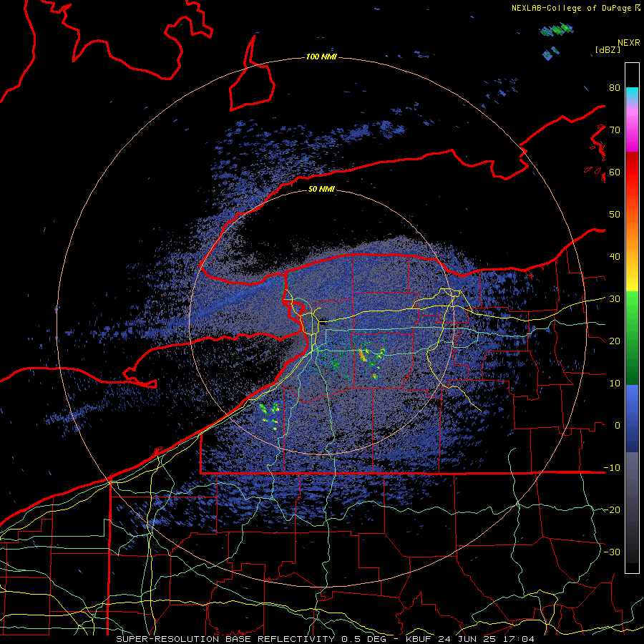
Task: Select the "NEXLAB-College of DuPage" credit text
Action: pos(572,8)
